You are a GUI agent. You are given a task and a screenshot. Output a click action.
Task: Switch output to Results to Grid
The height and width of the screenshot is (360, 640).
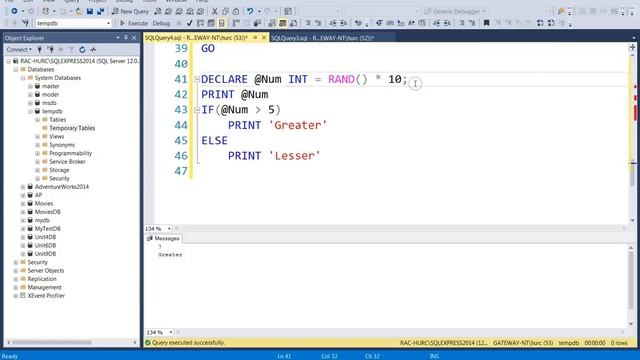282,23
